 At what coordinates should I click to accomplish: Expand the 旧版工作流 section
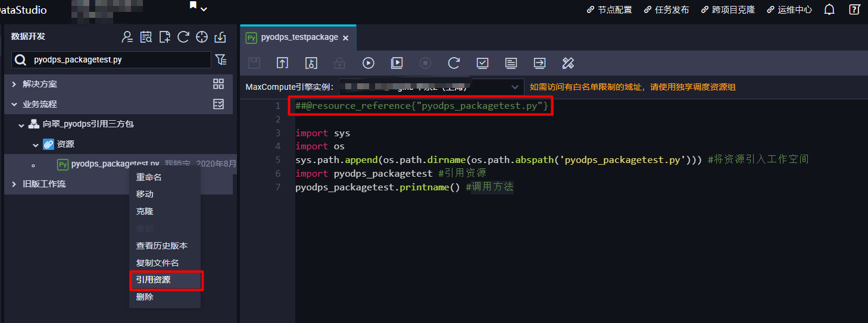click(14, 184)
